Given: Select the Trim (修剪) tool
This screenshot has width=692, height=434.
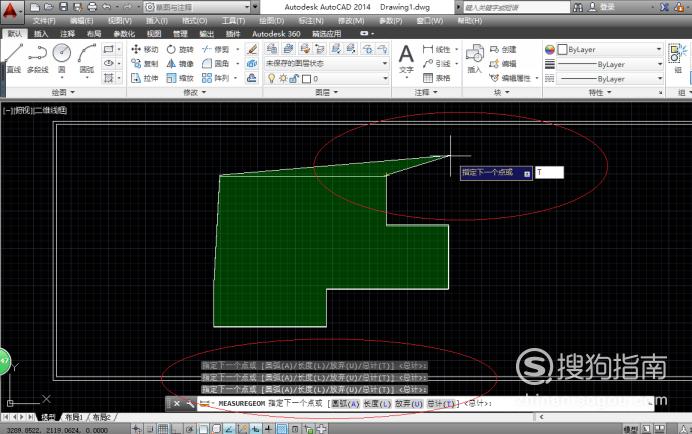Looking at the screenshot, I should (x=215, y=49).
